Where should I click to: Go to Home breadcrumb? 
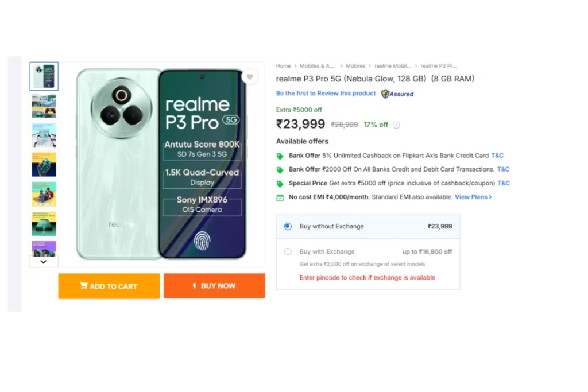(x=283, y=66)
